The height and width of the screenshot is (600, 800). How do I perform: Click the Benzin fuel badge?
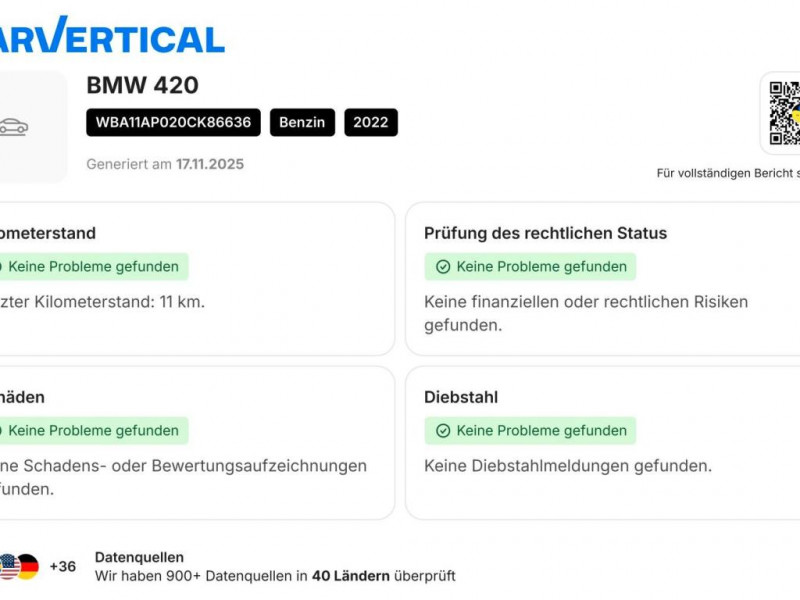click(x=302, y=123)
